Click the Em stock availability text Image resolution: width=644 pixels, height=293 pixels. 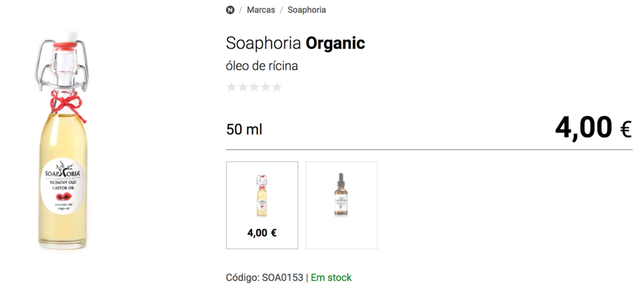coord(331,278)
